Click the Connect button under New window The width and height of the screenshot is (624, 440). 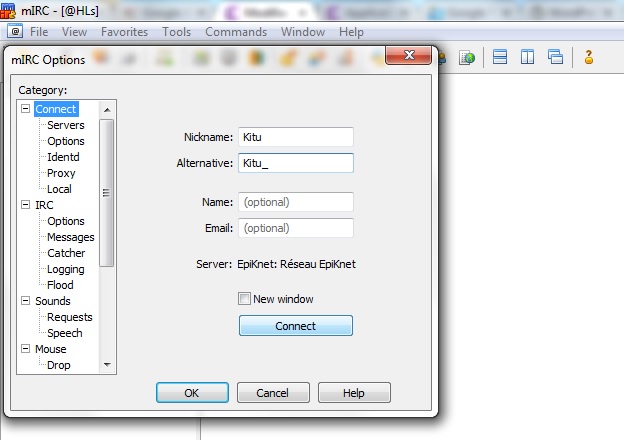(296, 326)
